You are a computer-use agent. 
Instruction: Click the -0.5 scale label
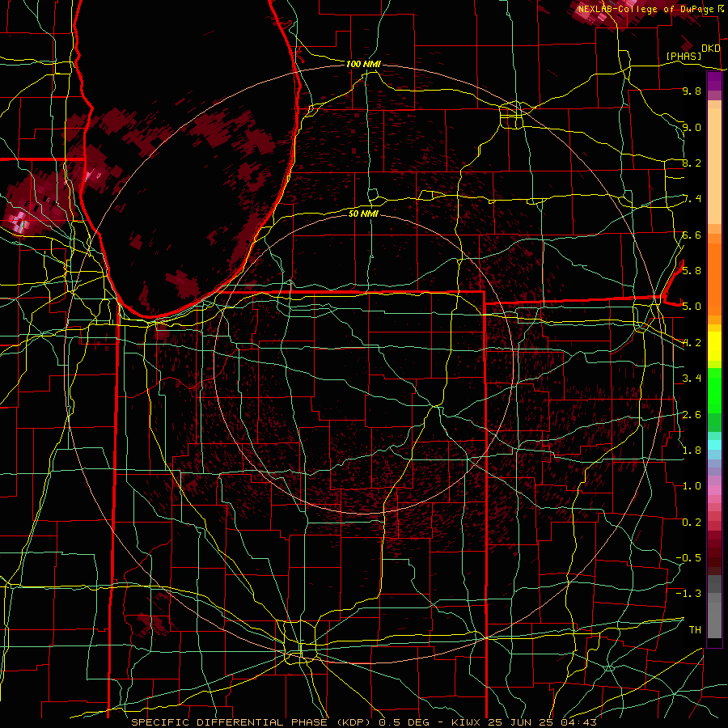(x=689, y=558)
